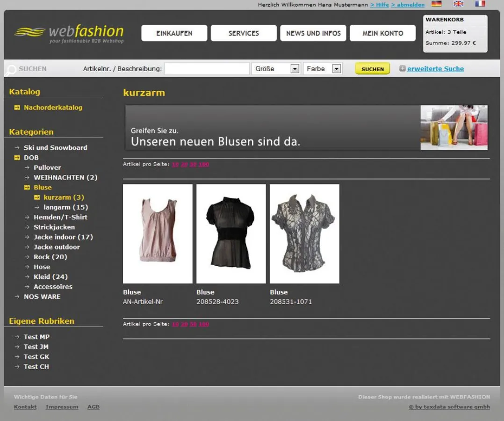Image resolution: width=504 pixels, height=421 pixels.
Task: Switch to the SERVICES tab
Action: tap(244, 33)
